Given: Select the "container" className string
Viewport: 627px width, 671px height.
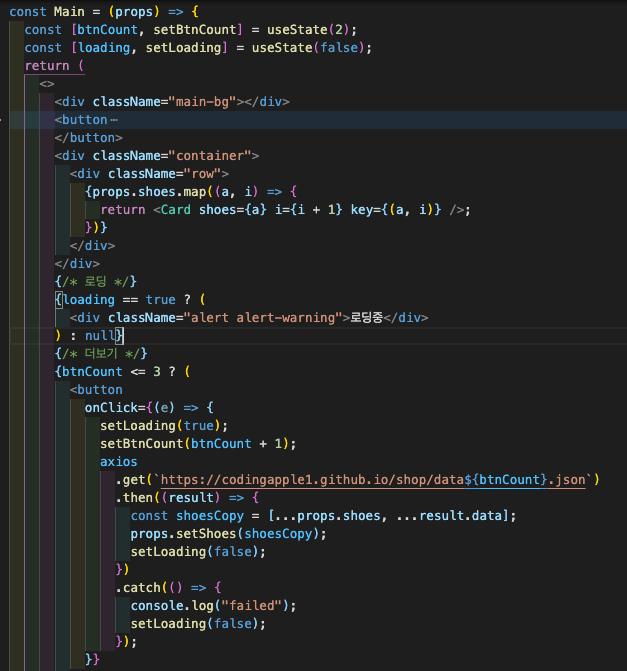Looking at the screenshot, I should (210, 156).
